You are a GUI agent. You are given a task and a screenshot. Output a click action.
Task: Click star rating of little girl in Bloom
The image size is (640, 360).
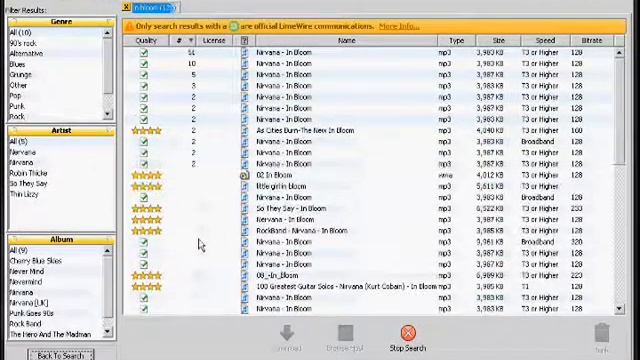click(147, 187)
